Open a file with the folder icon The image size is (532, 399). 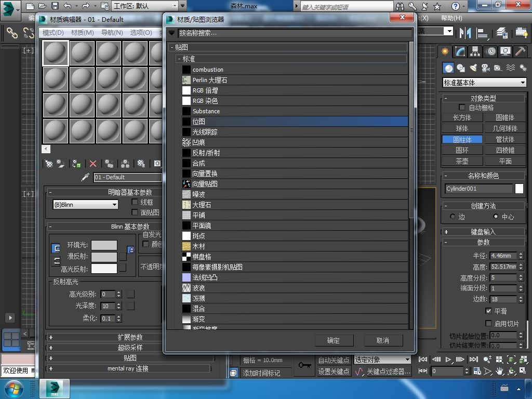tap(43, 6)
